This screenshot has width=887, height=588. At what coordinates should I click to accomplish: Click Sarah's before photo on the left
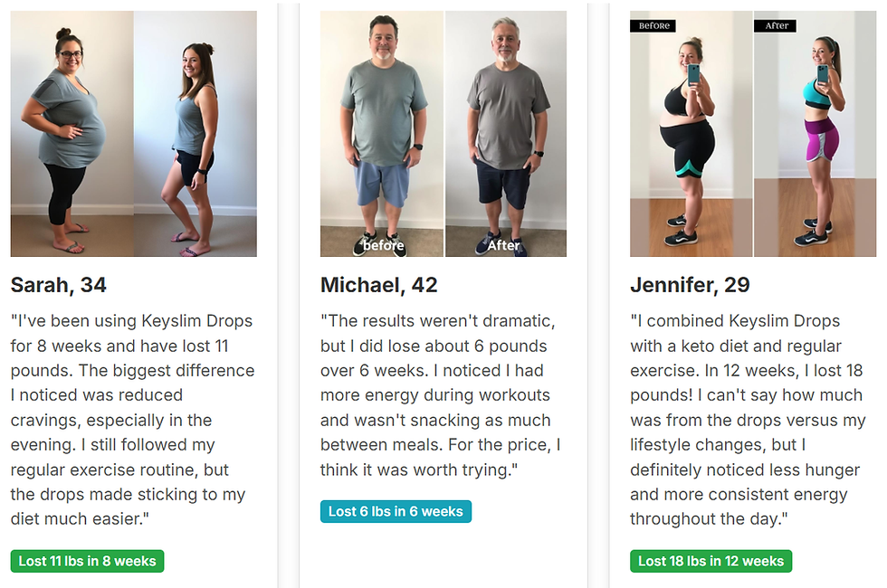point(72,134)
